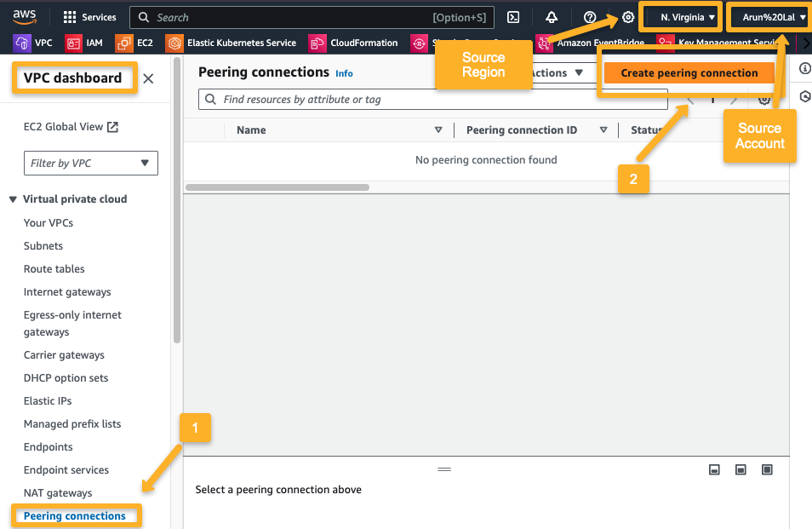Image resolution: width=812 pixels, height=529 pixels.
Task: Open CloudFormation shortcut
Action: [x=353, y=43]
